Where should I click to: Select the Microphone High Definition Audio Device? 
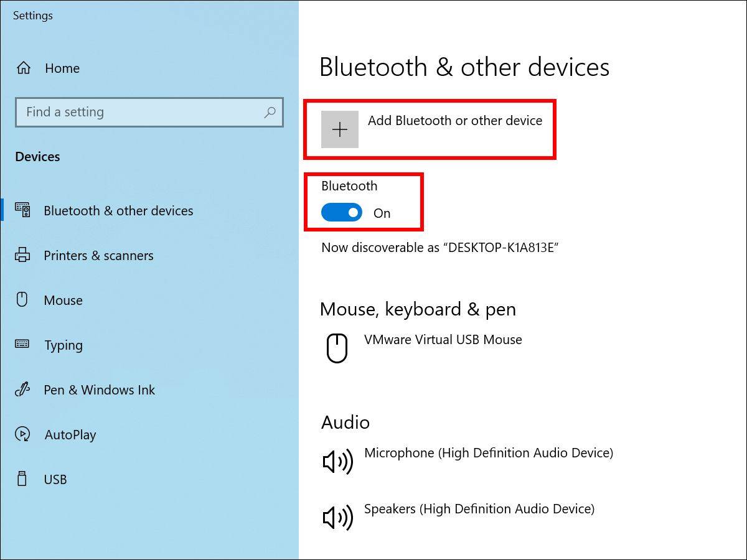pos(488,453)
